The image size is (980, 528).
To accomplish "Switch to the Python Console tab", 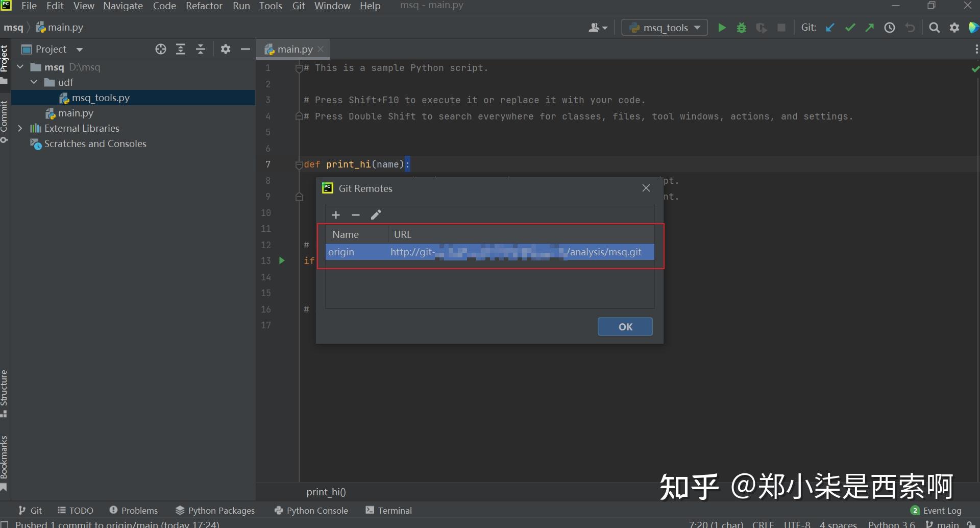I will [x=311, y=510].
